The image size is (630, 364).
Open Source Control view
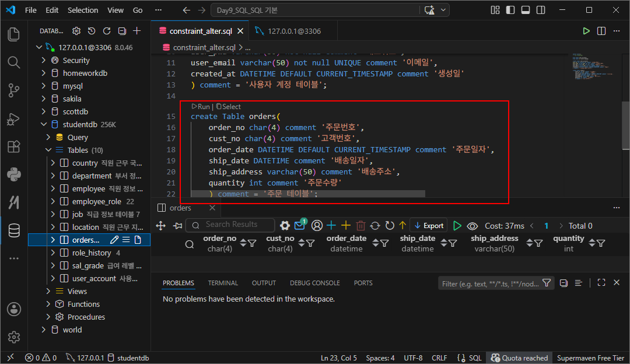(x=13, y=90)
